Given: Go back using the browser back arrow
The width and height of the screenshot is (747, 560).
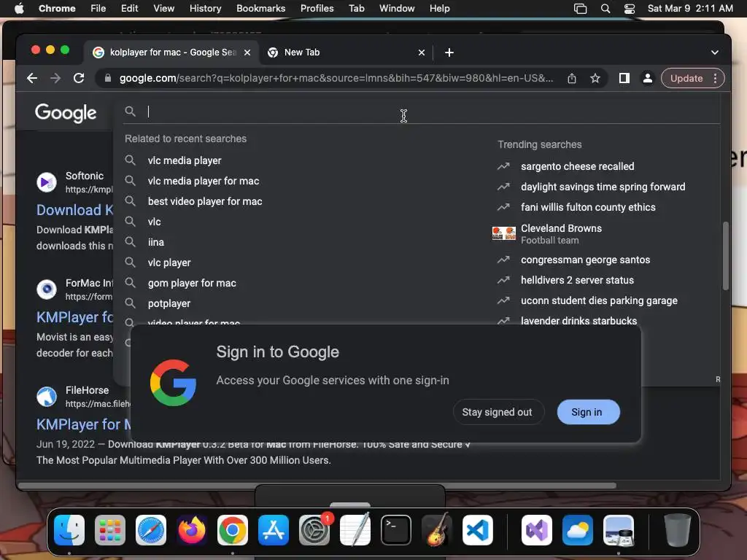Looking at the screenshot, I should coord(32,78).
